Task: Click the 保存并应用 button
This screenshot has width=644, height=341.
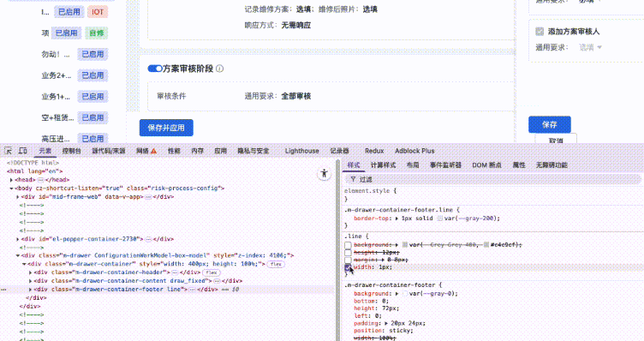Action: point(166,128)
